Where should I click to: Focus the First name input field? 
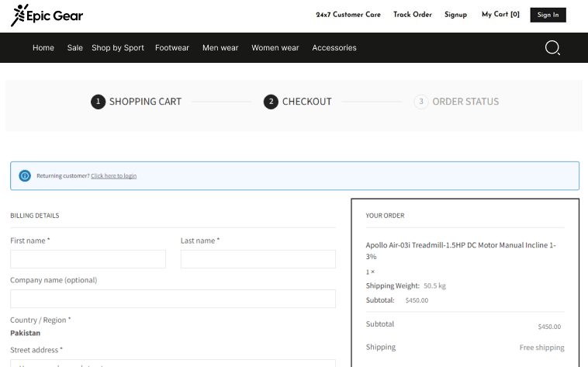88,259
